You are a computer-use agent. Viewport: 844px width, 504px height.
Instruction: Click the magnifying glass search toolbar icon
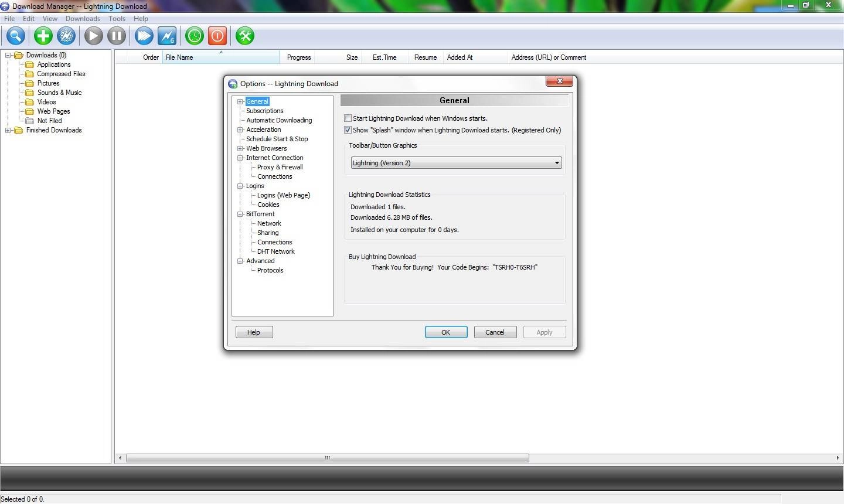click(x=16, y=36)
